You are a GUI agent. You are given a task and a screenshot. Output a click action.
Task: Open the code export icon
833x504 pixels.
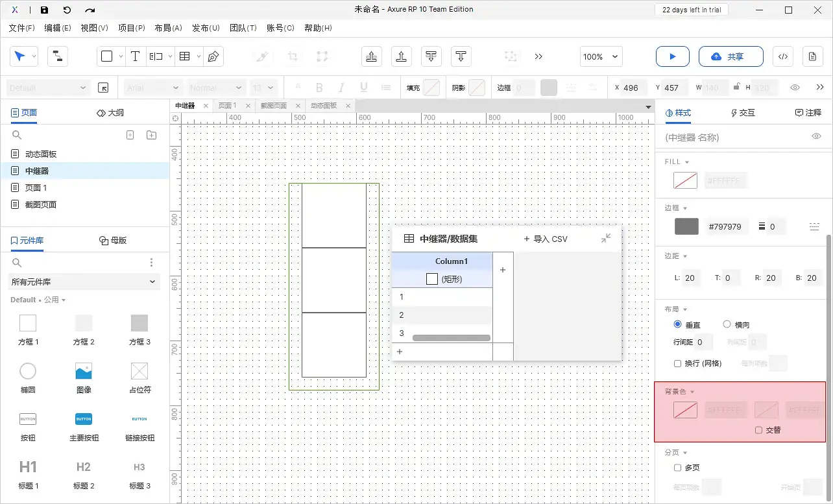coord(782,56)
